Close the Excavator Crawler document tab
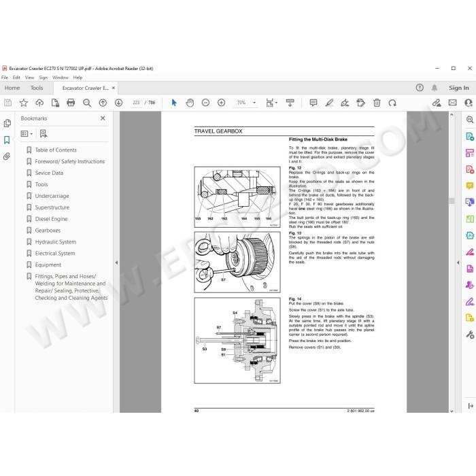 (x=114, y=88)
